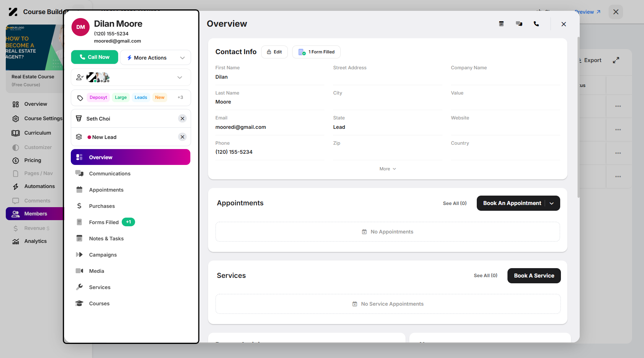Image resolution: width=644 pixels, height=358 pixels.
Task: Click the tag icon beside Deposyt
Action: click(x=80, y=98)
